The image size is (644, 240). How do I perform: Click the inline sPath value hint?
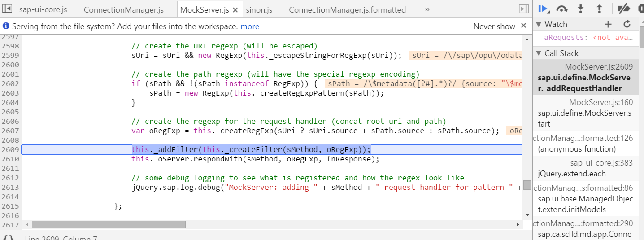click(424, 84)
